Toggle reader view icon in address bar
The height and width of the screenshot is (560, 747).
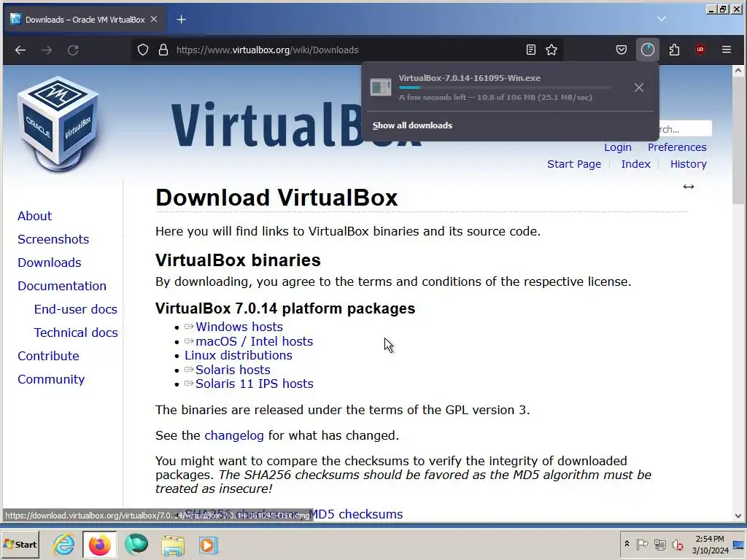tap(531, 50)
